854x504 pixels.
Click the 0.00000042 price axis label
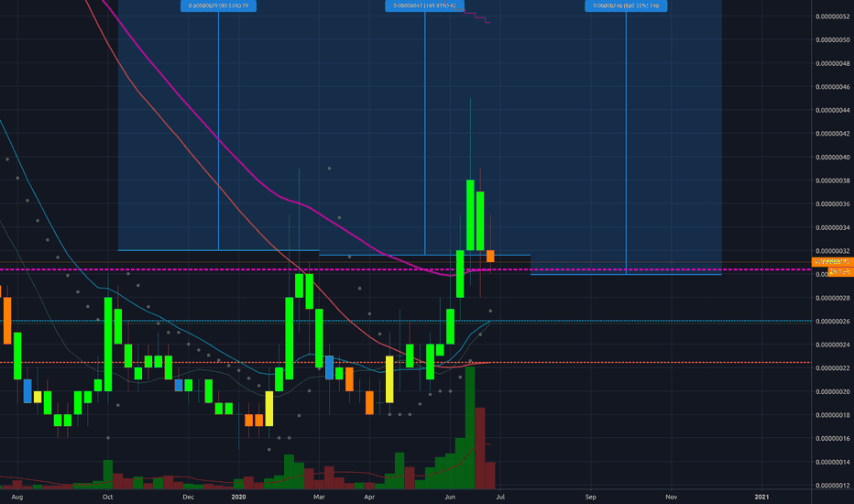[832, 134]
